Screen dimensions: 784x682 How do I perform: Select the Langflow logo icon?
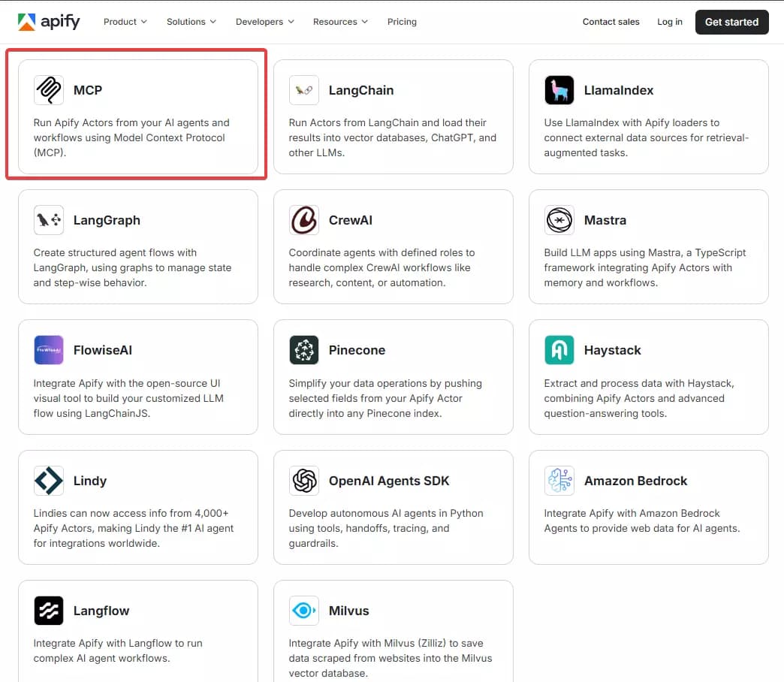[48, 611]
